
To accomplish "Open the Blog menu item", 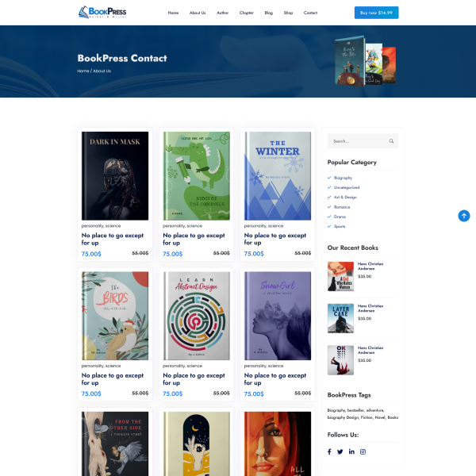I will tap(269, 13).
